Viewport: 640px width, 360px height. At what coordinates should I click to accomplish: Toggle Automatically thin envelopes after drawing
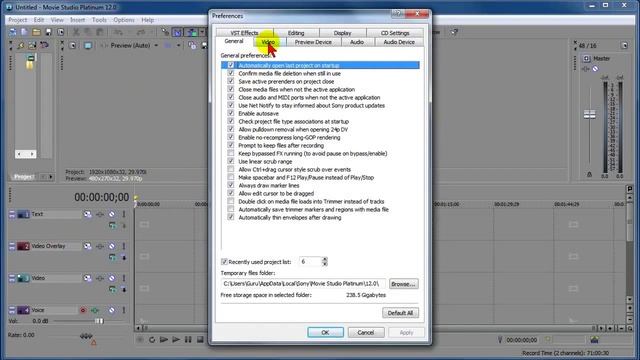click(231, 218)
